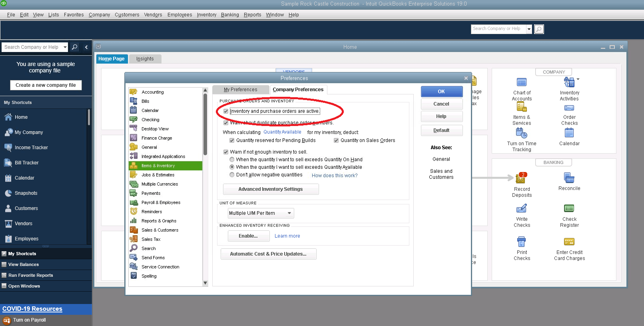Open the top-right search box dropdown arrow
This screenshot has width=644, height=326.
click(x=529, y=29)
